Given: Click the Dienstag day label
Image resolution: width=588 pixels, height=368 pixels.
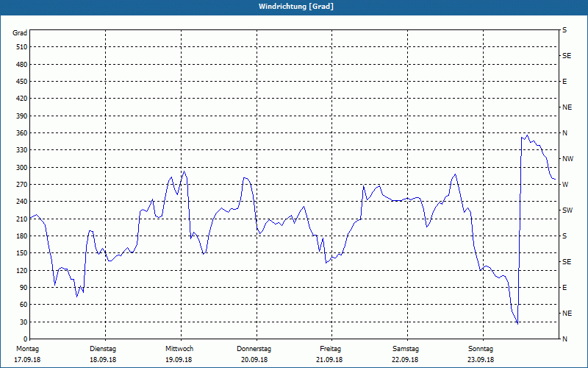Looking at the screenshot, I should (x=103, y=349).
